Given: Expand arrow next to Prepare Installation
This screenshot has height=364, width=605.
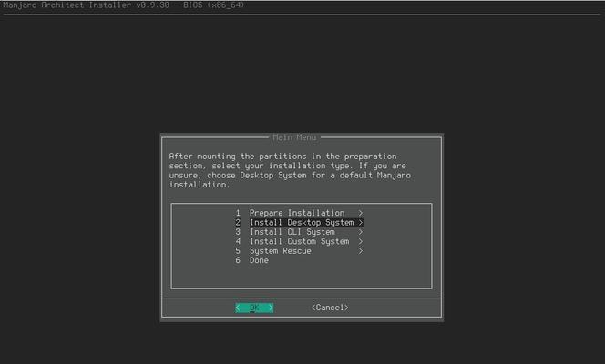Looking at the screenshot, I should coord(361,213).
